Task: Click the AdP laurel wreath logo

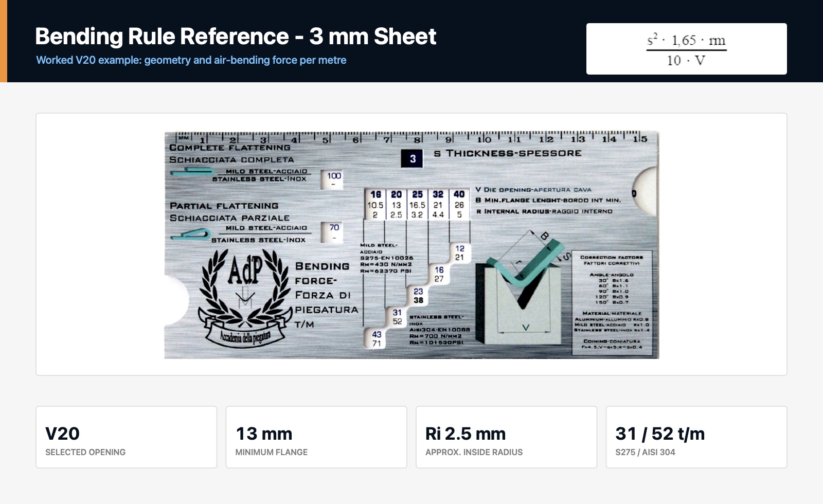Action: 245,298
